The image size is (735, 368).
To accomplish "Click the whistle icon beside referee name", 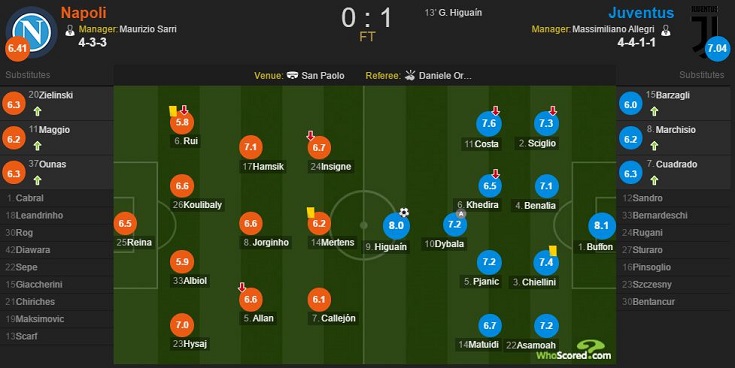I will (x=410, y=75).
